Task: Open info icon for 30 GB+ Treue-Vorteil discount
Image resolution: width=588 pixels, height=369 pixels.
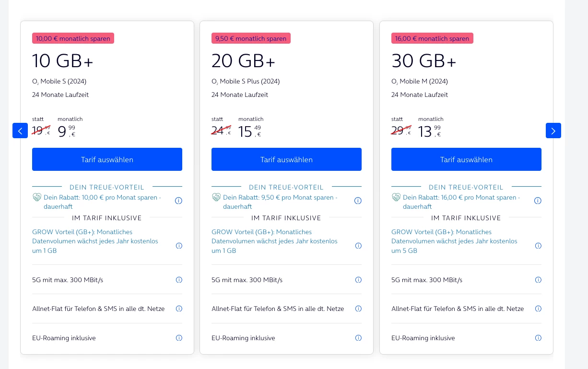Action: [x=538, y=201]
